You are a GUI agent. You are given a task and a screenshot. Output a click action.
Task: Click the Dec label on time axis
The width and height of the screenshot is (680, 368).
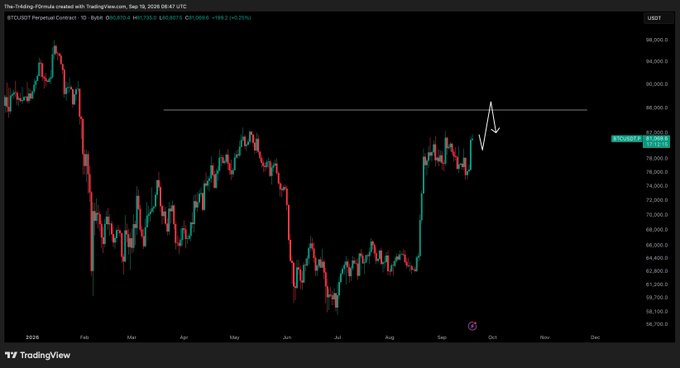point(595,337)
